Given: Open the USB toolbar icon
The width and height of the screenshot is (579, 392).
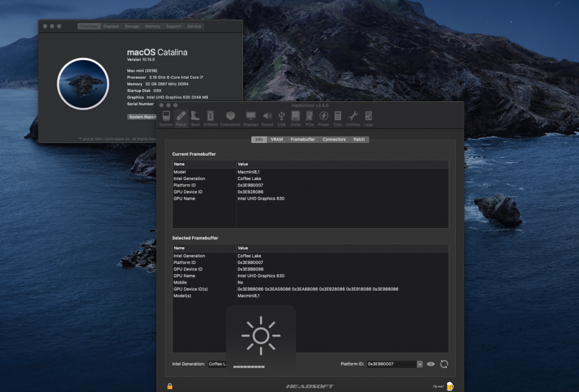Looking at the screenshot, I should [x=281, y=119].
